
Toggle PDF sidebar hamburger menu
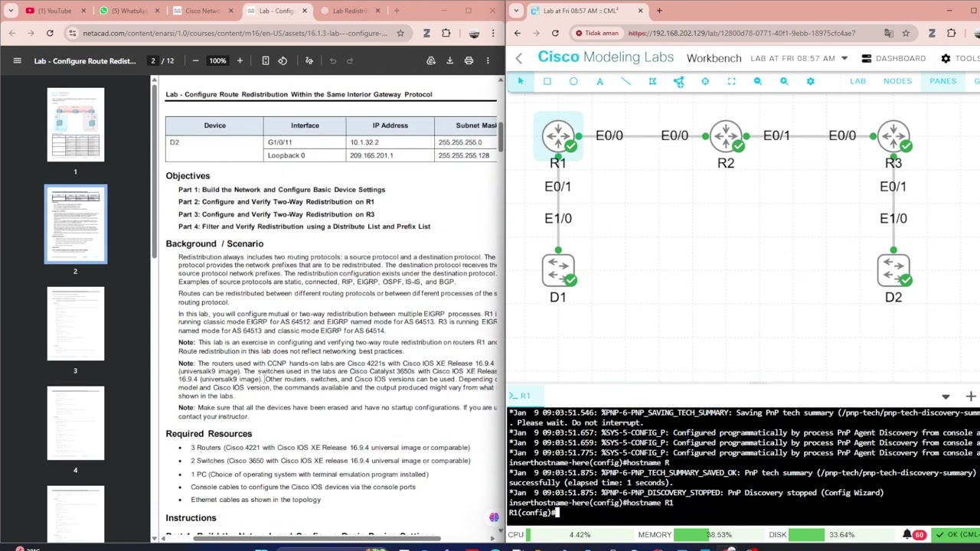click(x=17, y=60)
